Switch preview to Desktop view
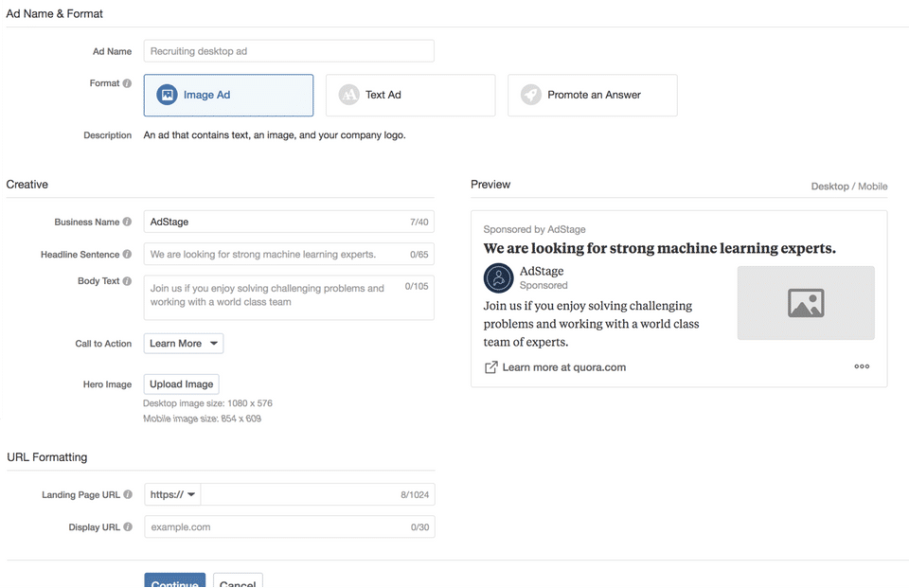Image resolution: width=909 pixels, height=588 pixels. click(829, 187)
